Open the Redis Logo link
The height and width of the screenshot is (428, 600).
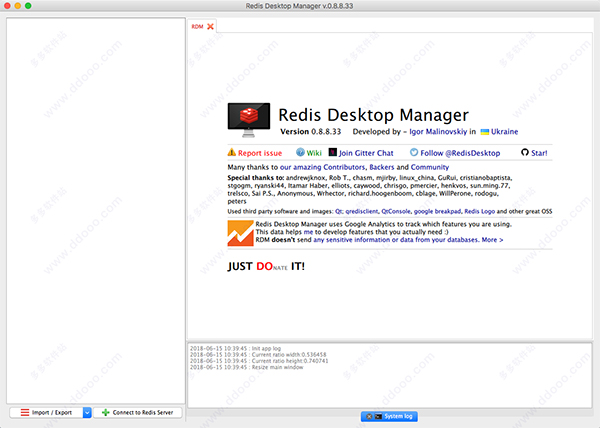(479, 211)
